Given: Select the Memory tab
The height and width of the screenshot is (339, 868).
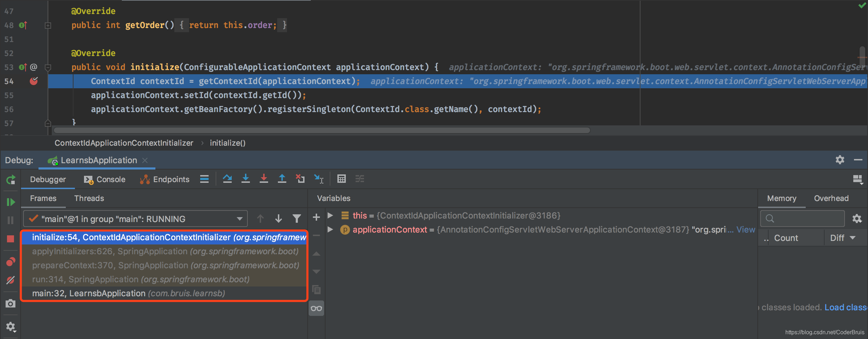Looking at the screenshot, I should tap(782, 198).
